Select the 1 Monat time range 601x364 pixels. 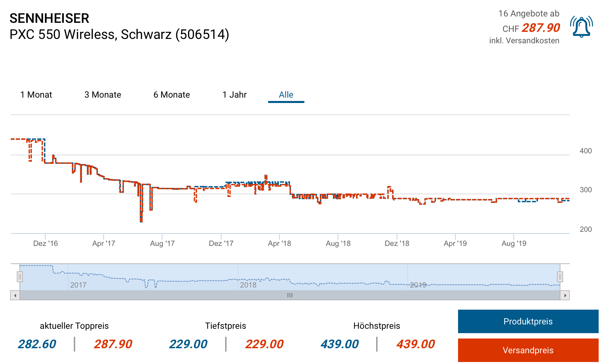36,95
